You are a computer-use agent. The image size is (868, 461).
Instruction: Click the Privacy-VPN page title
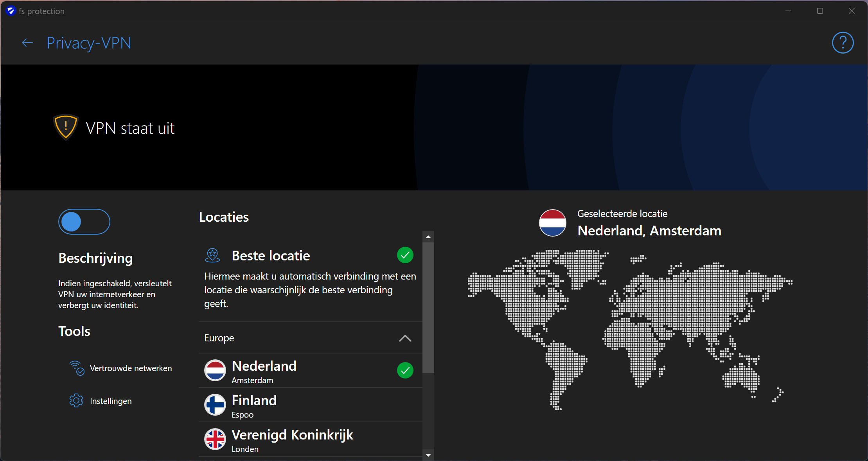pos(89,43)
